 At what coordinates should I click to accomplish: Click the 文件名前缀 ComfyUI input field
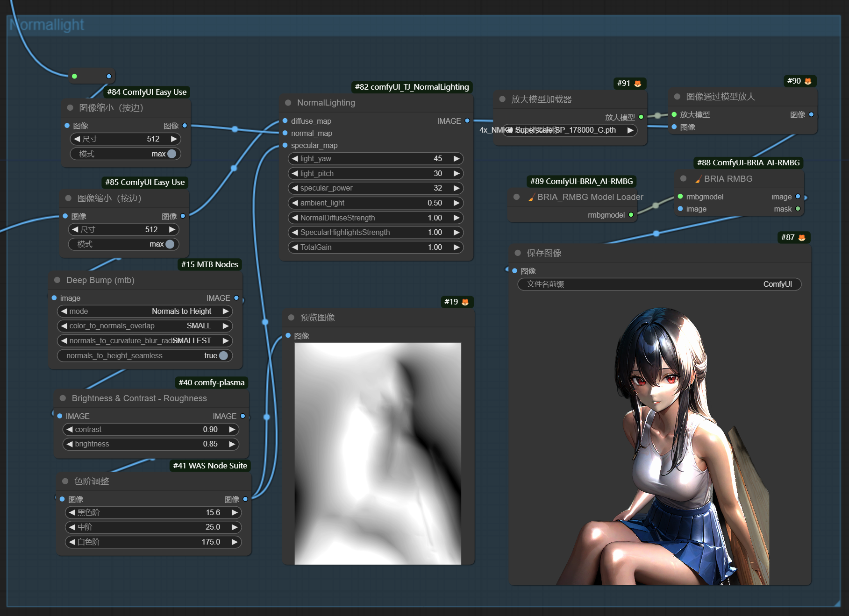pos(659,284)
